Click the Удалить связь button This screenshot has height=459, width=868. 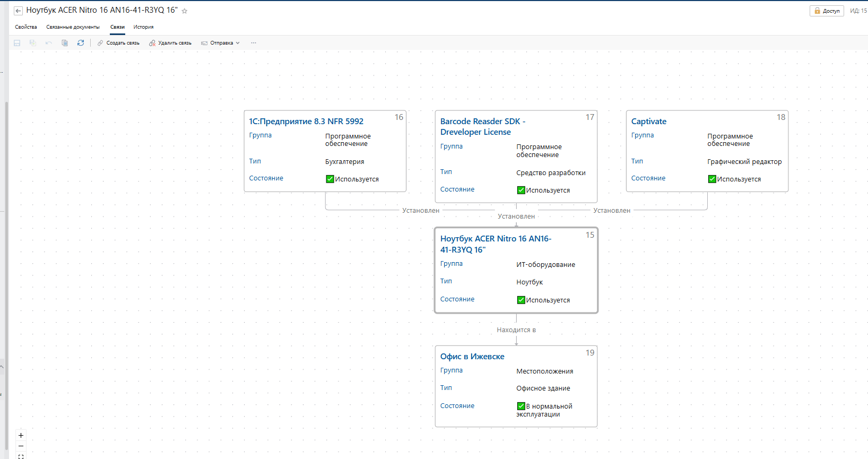(x=170, y=43)
